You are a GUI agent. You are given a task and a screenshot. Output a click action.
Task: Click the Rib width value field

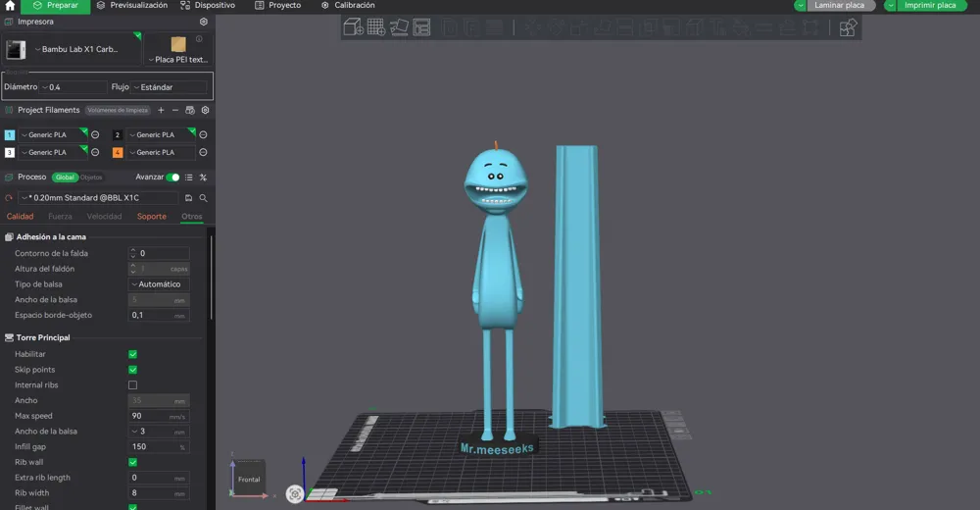tap(159, 493)
